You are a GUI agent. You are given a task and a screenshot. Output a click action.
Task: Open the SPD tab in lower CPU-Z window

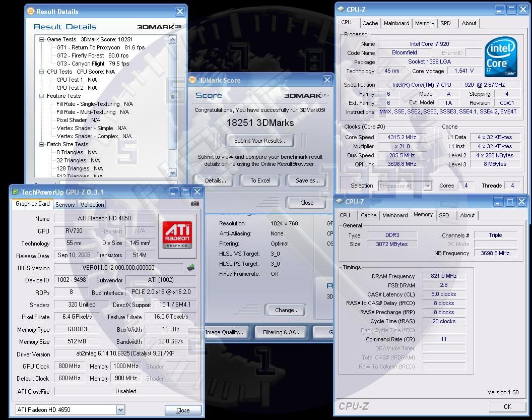[x=444, y=215]
